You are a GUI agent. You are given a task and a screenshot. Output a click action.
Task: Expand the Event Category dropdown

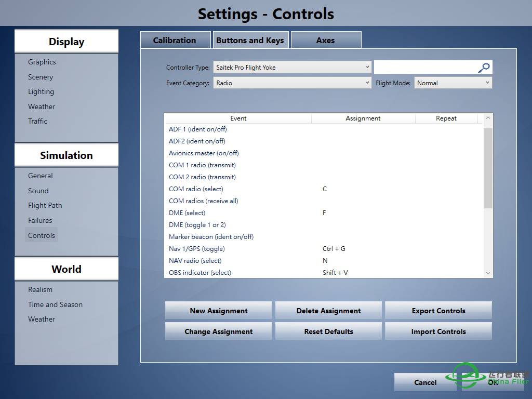(x=292, y=83)
